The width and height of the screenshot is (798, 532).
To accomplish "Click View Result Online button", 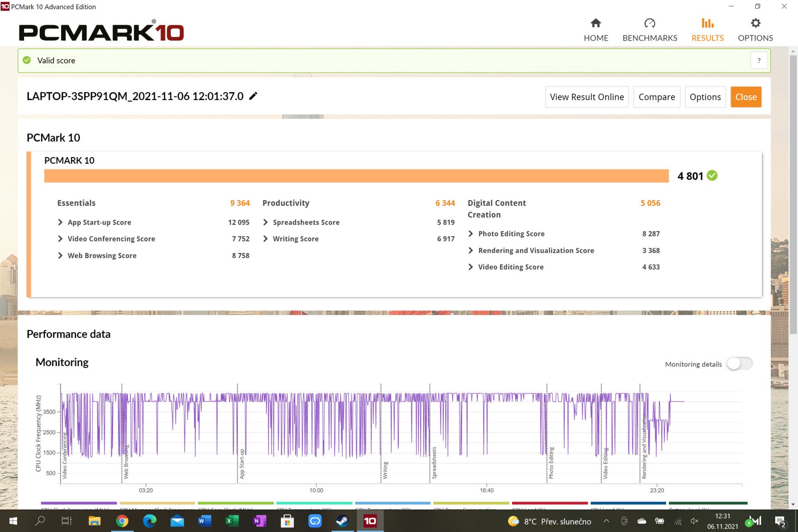I will (x=587, y=97).
